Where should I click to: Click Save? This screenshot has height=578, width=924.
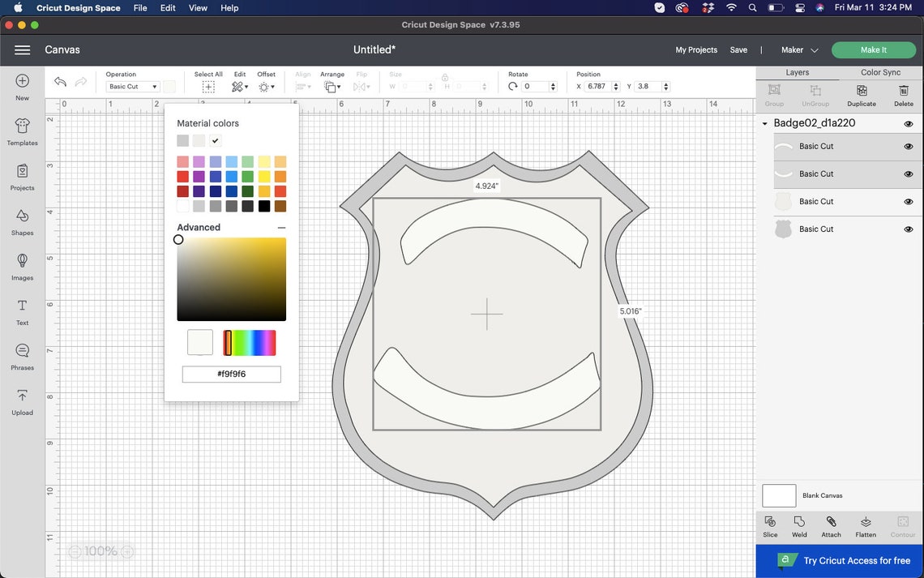click(x=738, y=50)
